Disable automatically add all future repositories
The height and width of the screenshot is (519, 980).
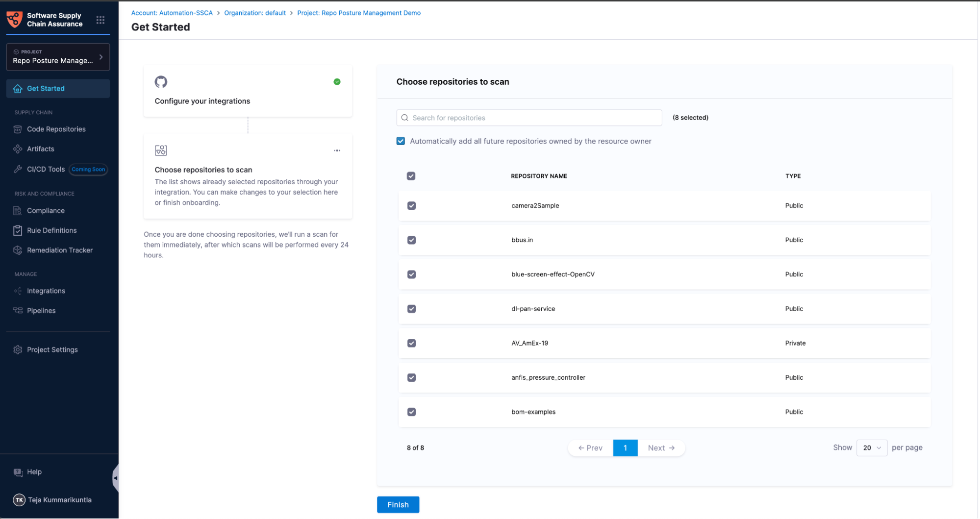point(401,141)
